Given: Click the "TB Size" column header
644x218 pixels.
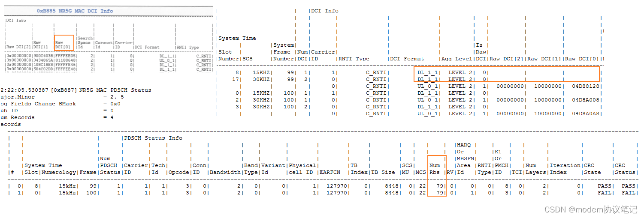Looking at the screenshot, I should click(x=383, y=172).
